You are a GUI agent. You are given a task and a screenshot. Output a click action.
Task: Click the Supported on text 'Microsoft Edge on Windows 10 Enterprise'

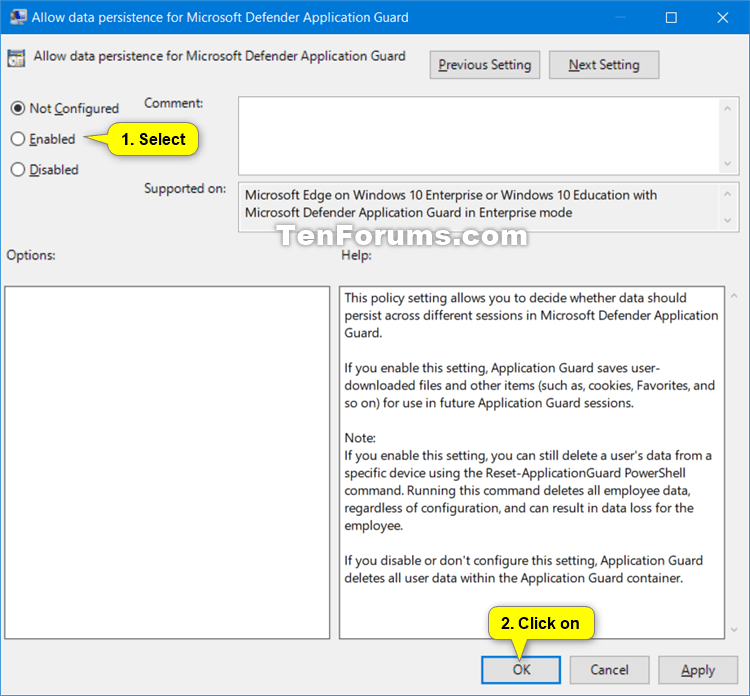coord(364,195)
